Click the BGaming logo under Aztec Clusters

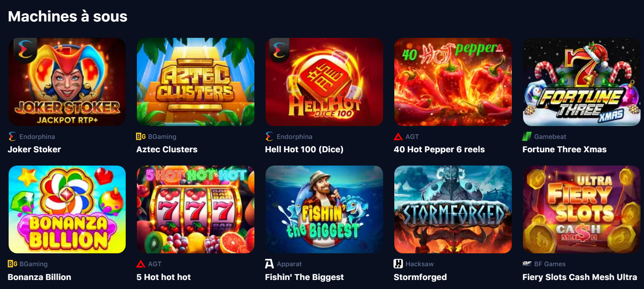pos(141,137)
